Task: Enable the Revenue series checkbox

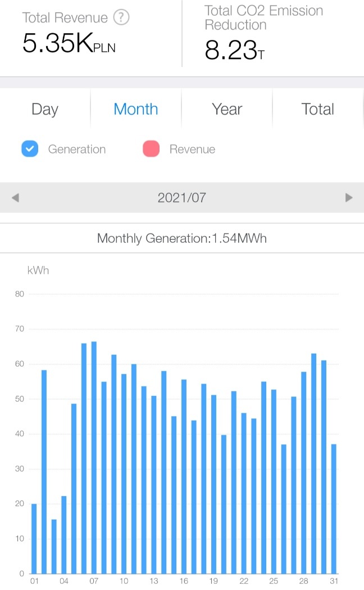Action: pyautogui.click(x=151, y=148)
